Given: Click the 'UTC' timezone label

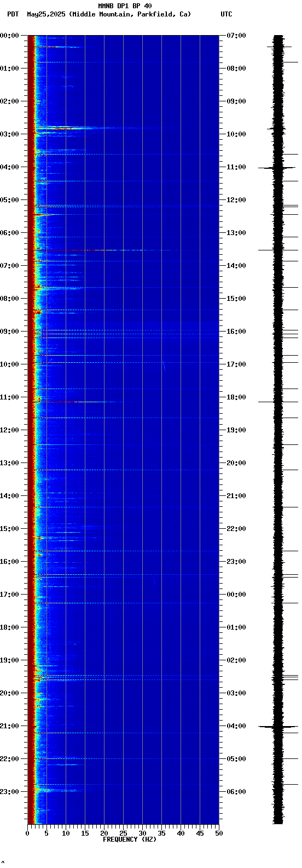Looking at the screenshot, I should (226, 14).
